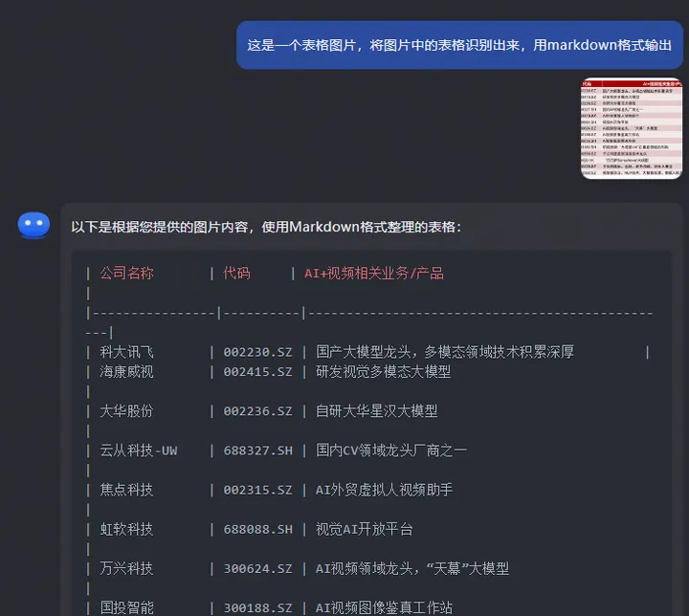Screen dimensions: 689x616
Task: Click description 研发视觉多模态大模型
Action: pos(383,372)
